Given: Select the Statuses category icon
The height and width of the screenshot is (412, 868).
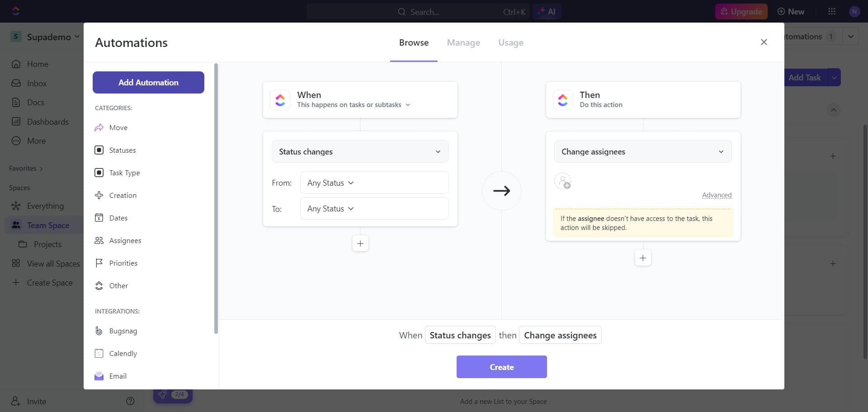Looking at the screenshot, I should [99, 150].
